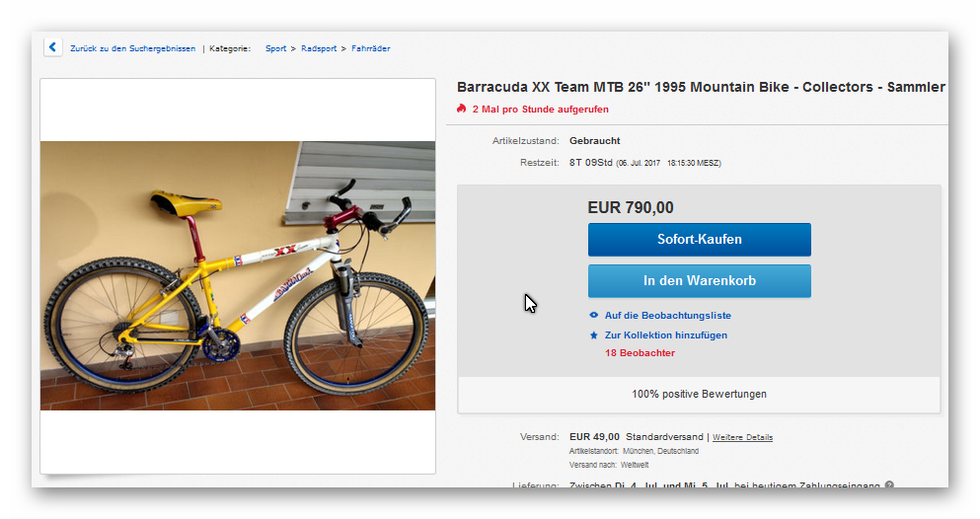Add item via 'In den Warenkorb'
The image size is (980, 519).
(x=699, y=281)
